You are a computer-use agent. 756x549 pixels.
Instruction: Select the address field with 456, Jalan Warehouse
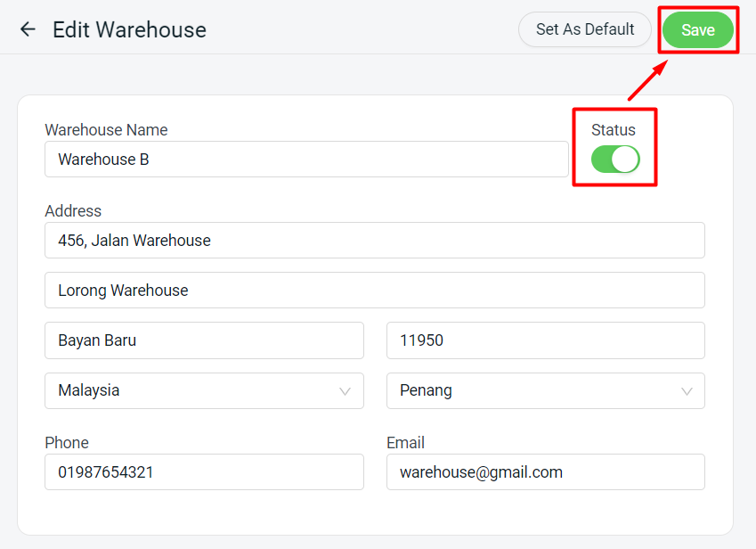tap(374, 241)
